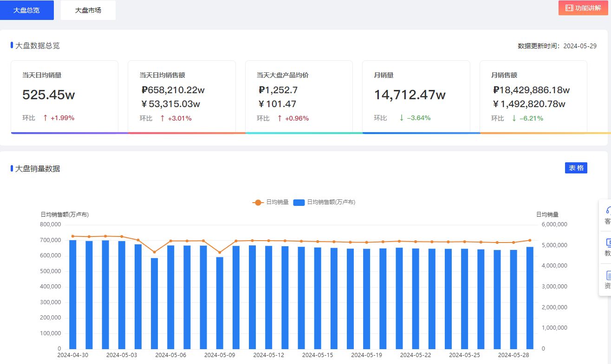Click the +3.01% change value
611x364 pixels.
tap(180, 118)
